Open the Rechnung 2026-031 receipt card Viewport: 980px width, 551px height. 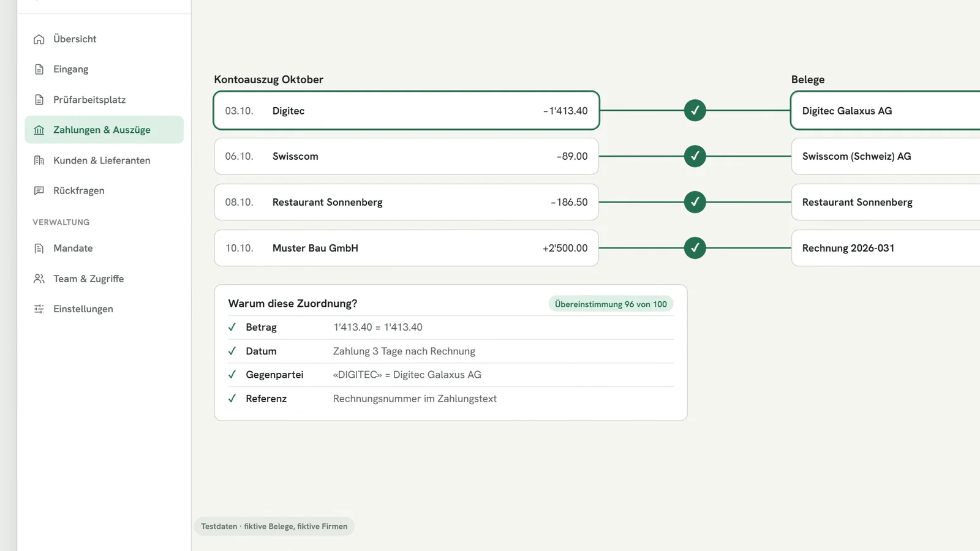[x=886, y=248]
